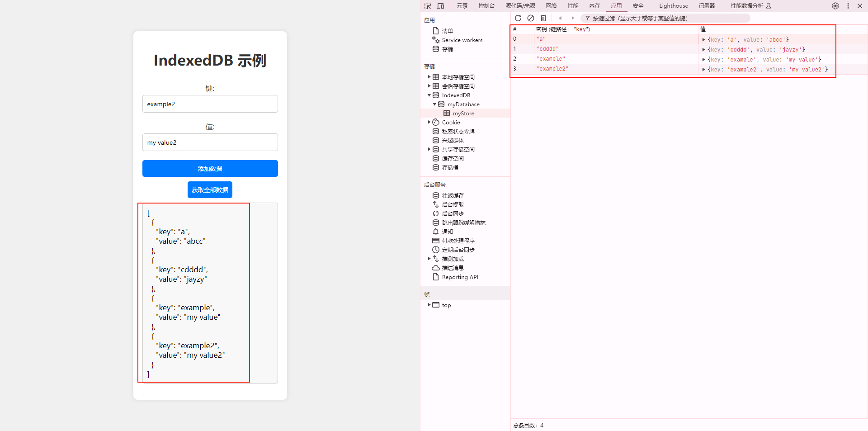This screenshot has height=431, width=868.
Task: Open the three-dot DevTools menu
Action: (848, 6)
